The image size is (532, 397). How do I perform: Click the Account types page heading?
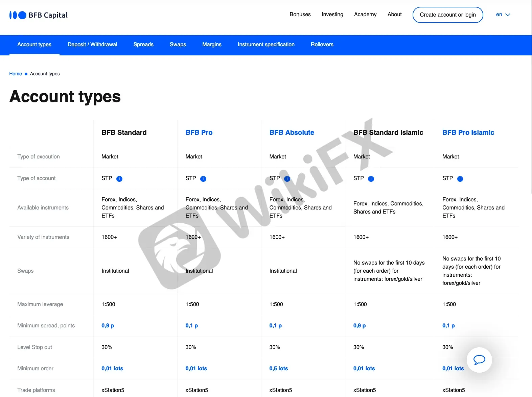point(65,97)
